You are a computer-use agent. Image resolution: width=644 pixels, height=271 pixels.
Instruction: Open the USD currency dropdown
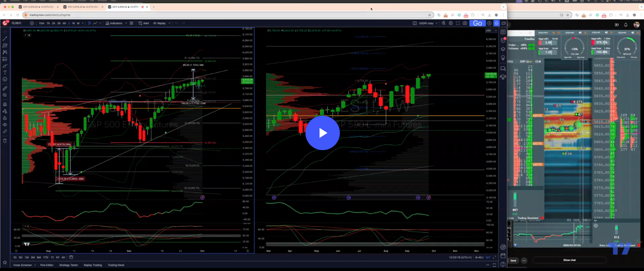[491, 31]
